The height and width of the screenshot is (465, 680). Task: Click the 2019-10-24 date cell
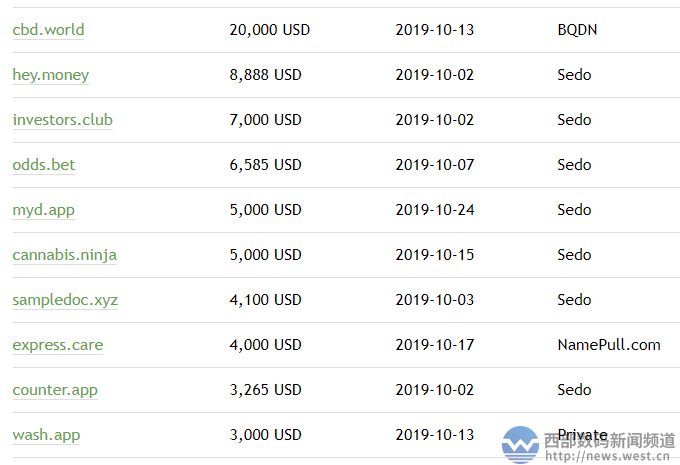click(x=435, y=210)
